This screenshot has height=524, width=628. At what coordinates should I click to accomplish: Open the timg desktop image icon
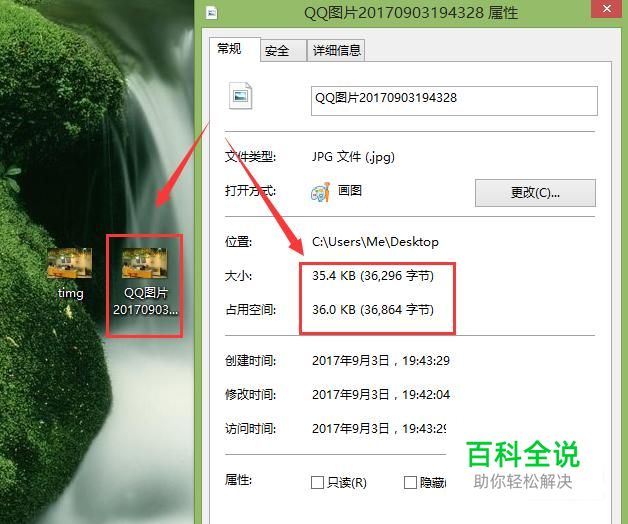tap(70, 263)
